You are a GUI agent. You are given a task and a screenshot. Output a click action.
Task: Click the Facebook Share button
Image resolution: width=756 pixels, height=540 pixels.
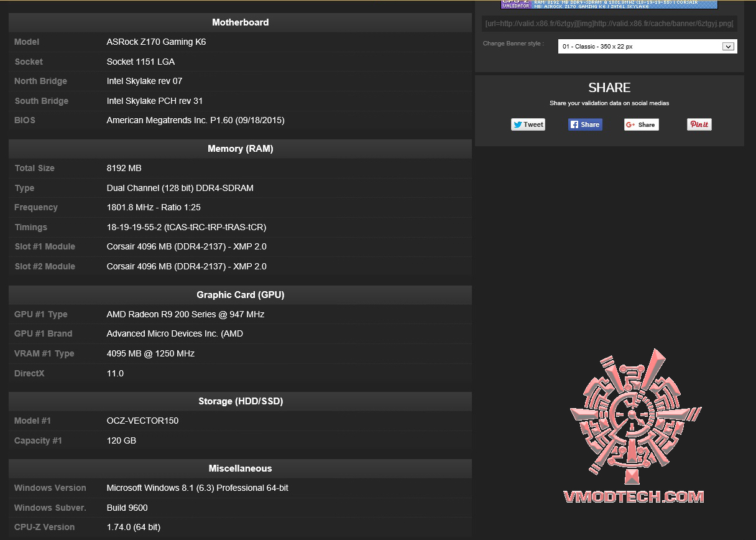point(585,124)
